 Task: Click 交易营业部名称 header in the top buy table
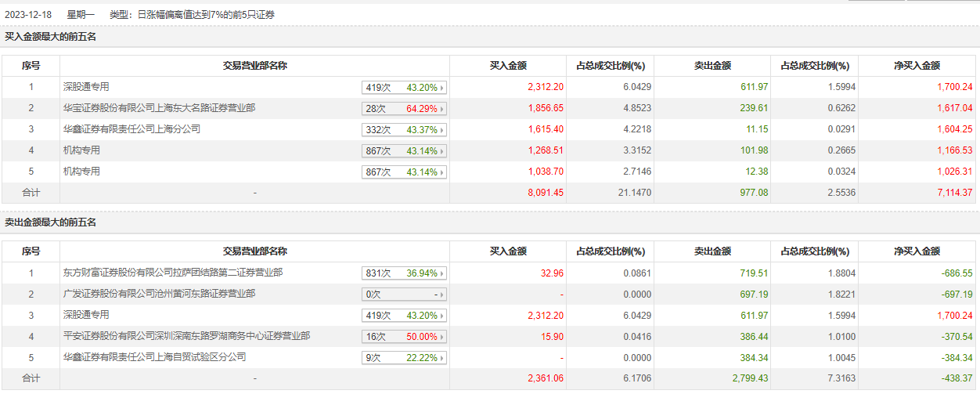[255, 66]
